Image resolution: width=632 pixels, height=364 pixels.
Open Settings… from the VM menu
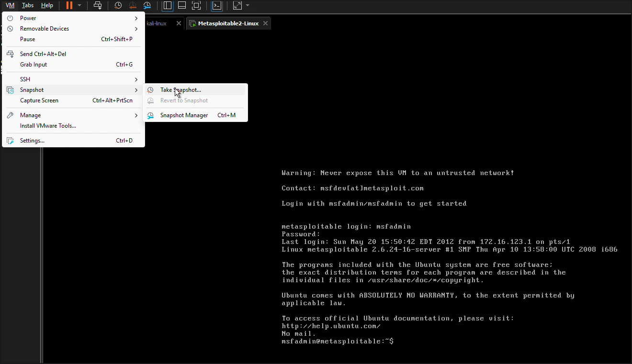coord(73,141)
